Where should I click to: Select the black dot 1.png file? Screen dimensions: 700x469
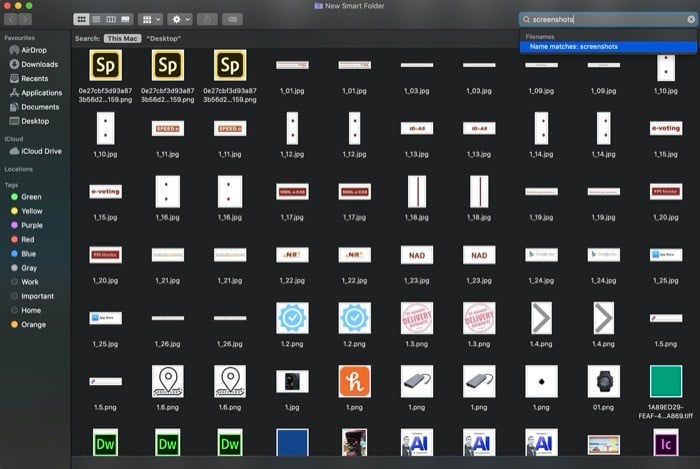[x=541, y=382]
